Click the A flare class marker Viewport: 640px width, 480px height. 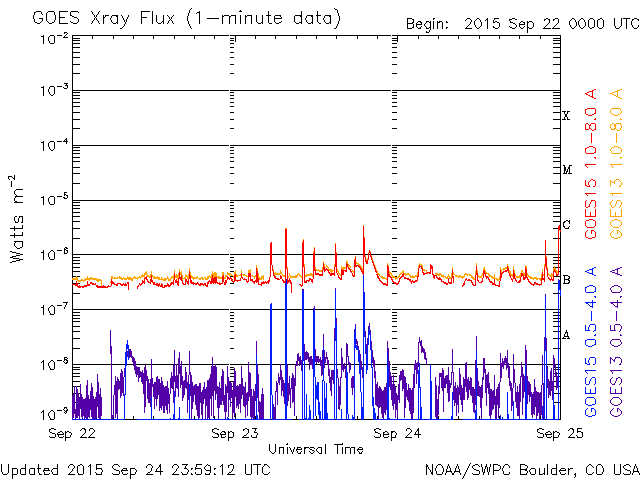[x=566, y=335]
